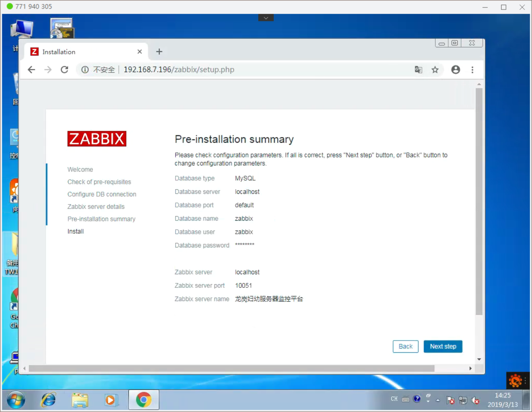Open the Chrome profile avatar
Image resolution: width=532 pixels, height=412 pixels.
(456, 70)
